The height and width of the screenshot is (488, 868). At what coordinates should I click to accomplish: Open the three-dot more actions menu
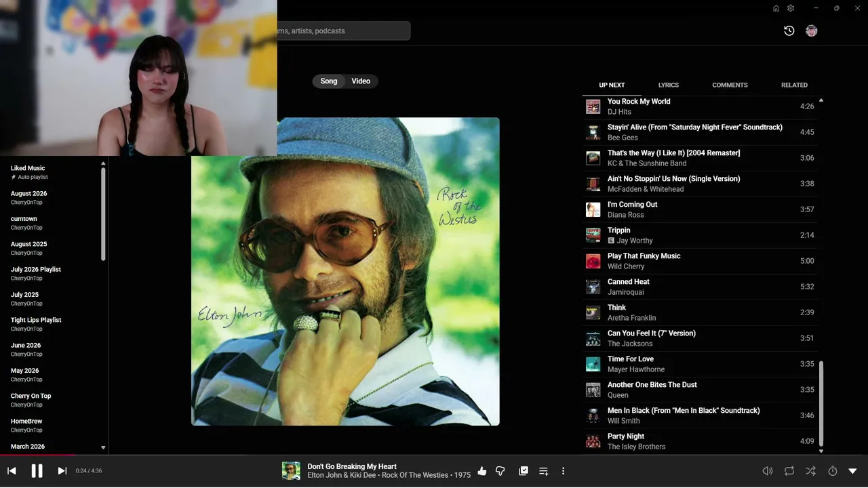(x=563, y=471)
